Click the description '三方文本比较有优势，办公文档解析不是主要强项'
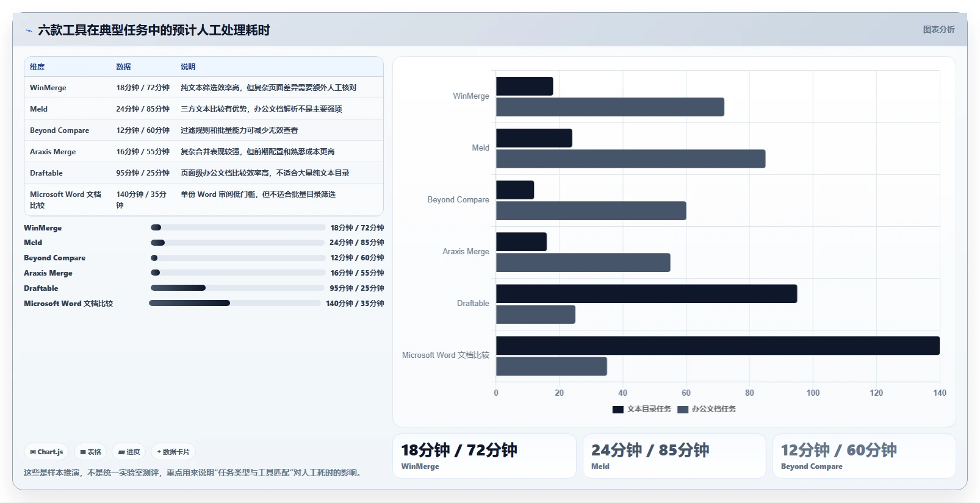The width and height of the screenshot is (980, 503). [261, 109]
